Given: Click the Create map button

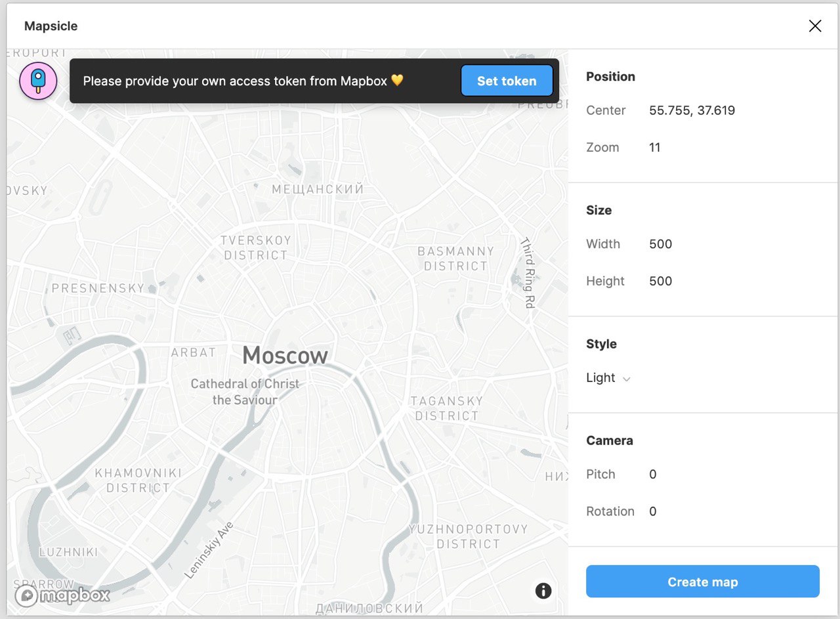Looking at the screenshot, I should coord(703,582).
